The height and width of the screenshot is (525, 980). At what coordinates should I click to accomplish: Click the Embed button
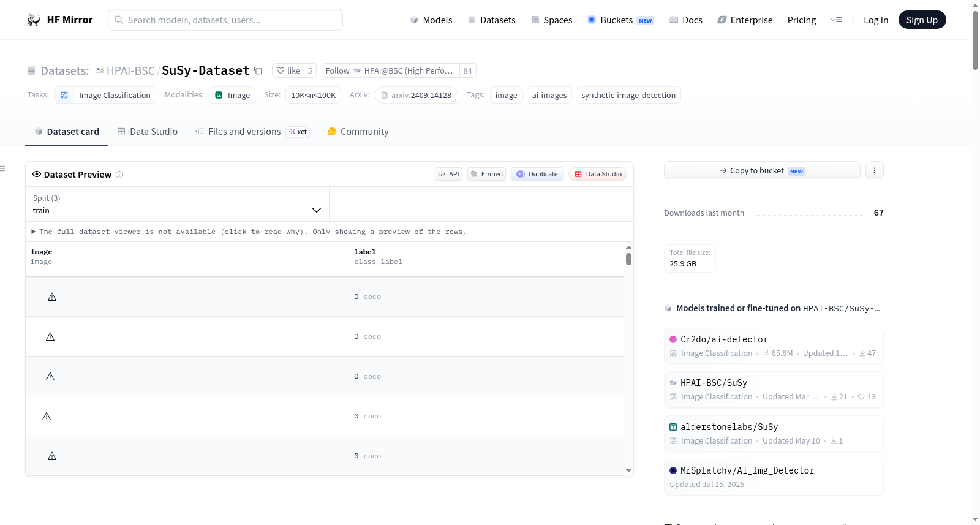487,175
